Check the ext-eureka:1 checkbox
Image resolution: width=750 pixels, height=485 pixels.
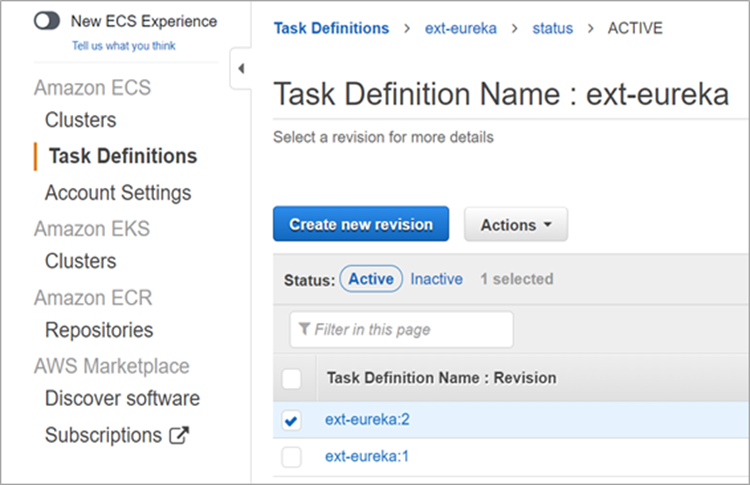point(291,457)
